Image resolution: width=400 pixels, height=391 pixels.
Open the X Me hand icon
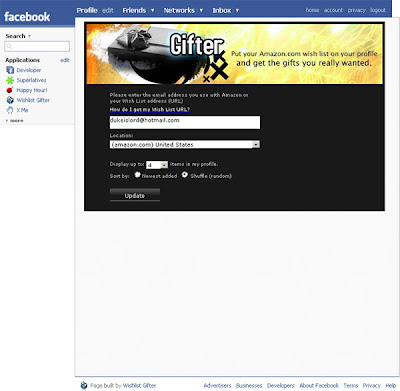[10, 110]
